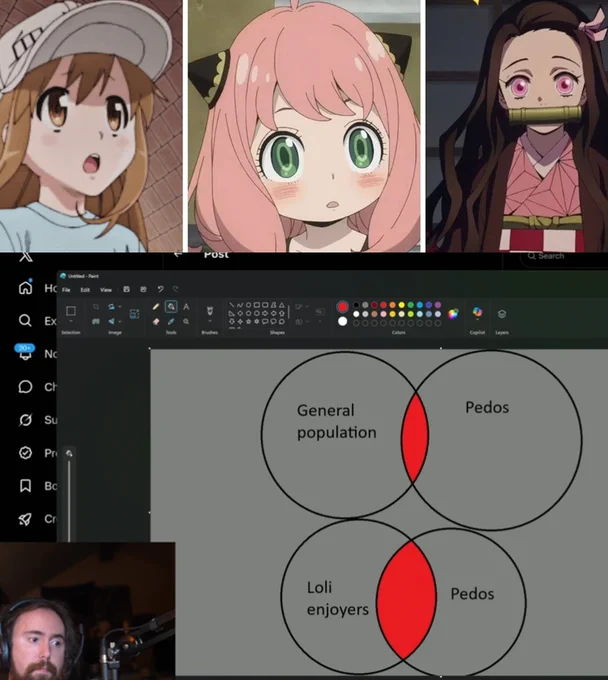Pick the yellow color swatch
Viewport: 608px width, 680px height.
pos(402,305)
